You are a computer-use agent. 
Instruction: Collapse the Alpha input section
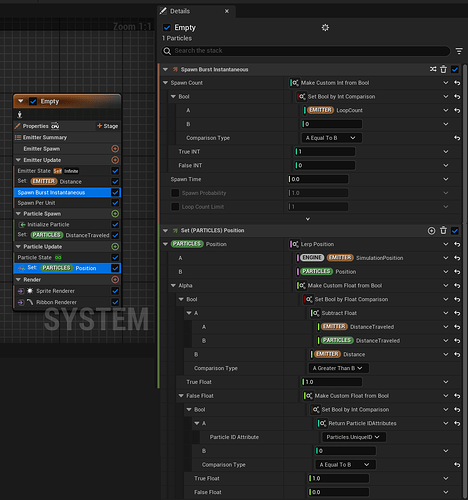tap(173, 286)
